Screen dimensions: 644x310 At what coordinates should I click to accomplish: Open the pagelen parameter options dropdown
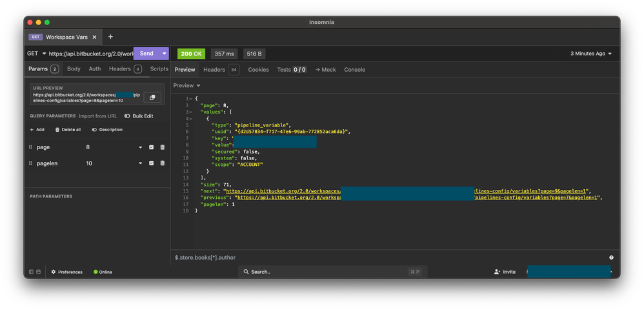pos(141,163)
